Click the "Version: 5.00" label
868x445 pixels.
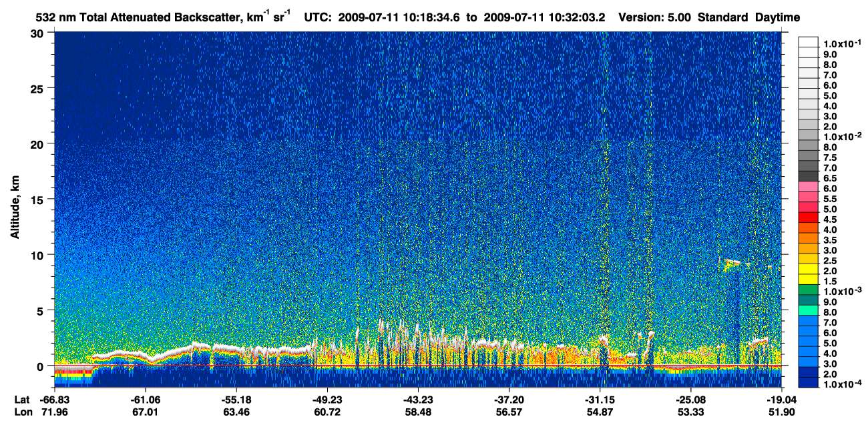pos(656,18)
